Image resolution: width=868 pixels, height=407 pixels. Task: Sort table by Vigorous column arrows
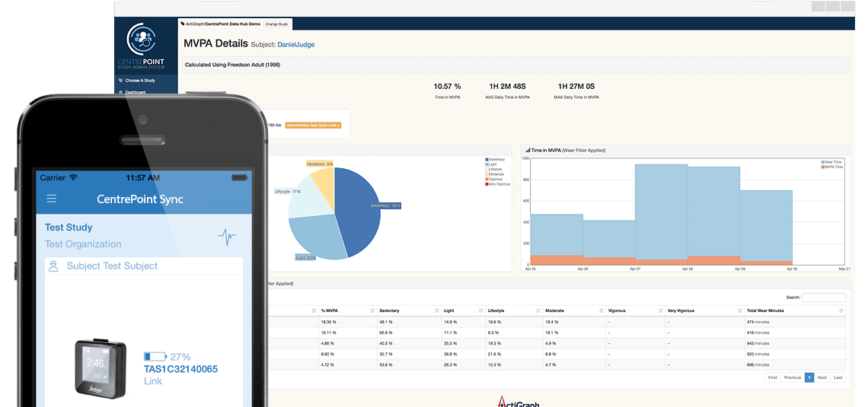click(x=661, y=311)
